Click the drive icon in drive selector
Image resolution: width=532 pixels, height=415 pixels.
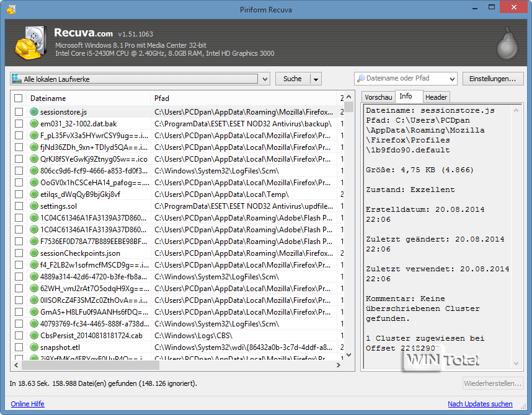pyautogui.click(x=17, y=79)
